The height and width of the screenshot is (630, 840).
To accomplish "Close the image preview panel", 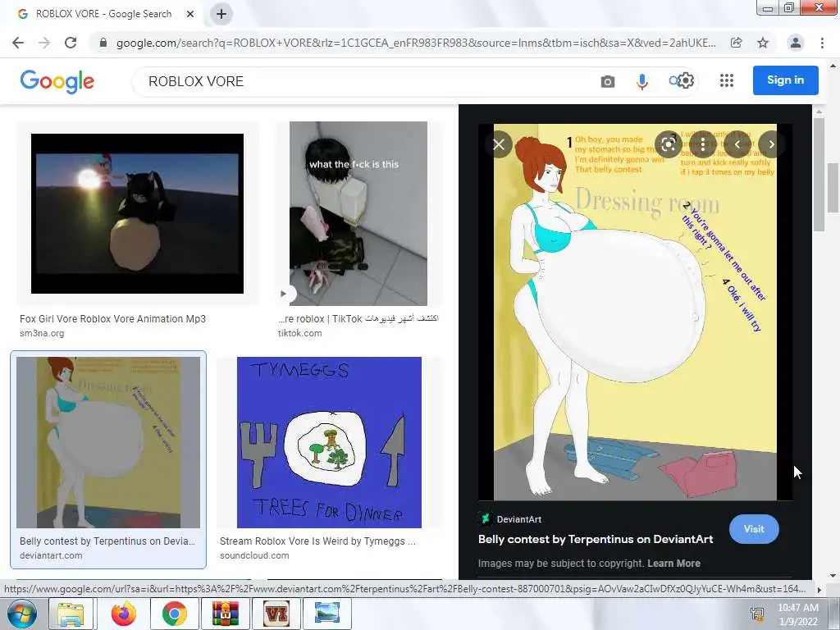I will [499, 144].
